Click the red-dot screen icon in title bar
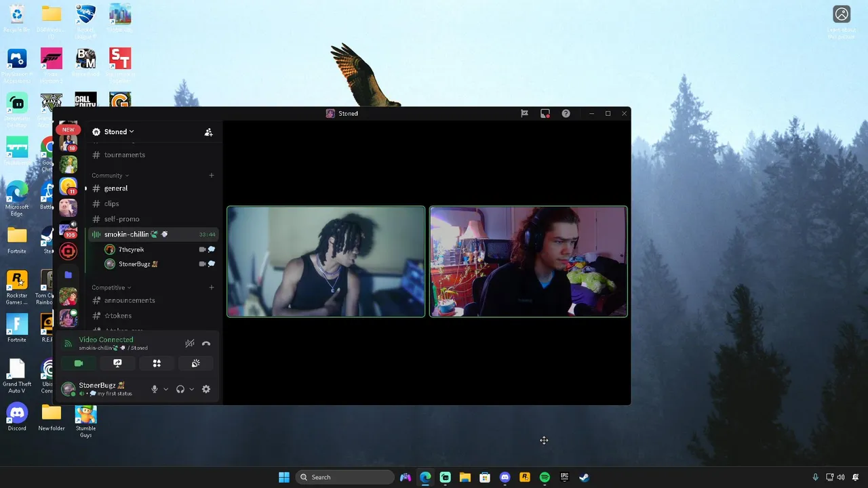The image size is (868, 488). pyautogui.click(x=545, y=114)
